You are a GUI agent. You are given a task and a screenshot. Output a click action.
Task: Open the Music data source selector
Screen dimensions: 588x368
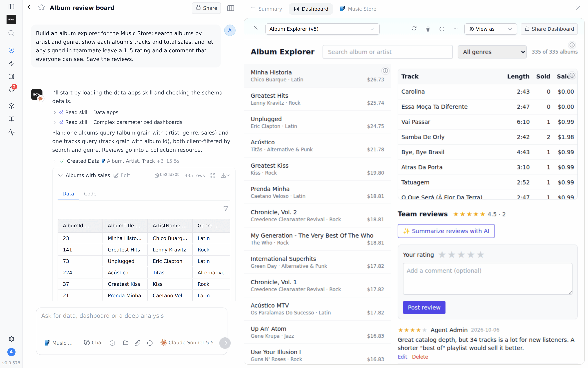pos(59,343)
